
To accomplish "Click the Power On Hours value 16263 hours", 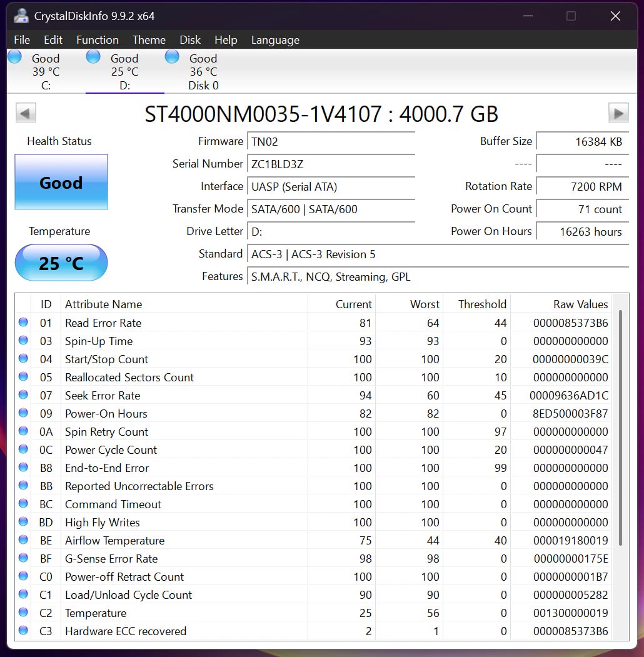I will [x=582, y=232].
